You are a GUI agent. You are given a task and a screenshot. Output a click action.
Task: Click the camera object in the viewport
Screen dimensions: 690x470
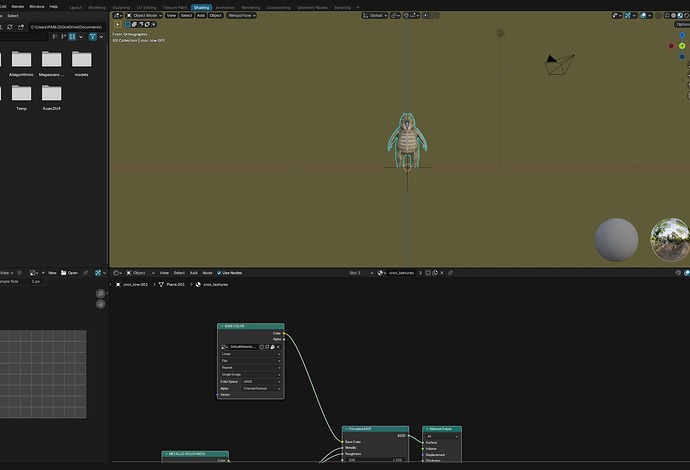pyautogui.click(x=559, y=64)
